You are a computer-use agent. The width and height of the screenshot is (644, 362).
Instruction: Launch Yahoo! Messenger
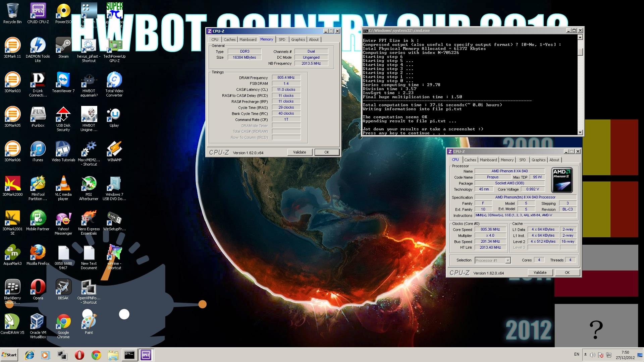(63, 223)
